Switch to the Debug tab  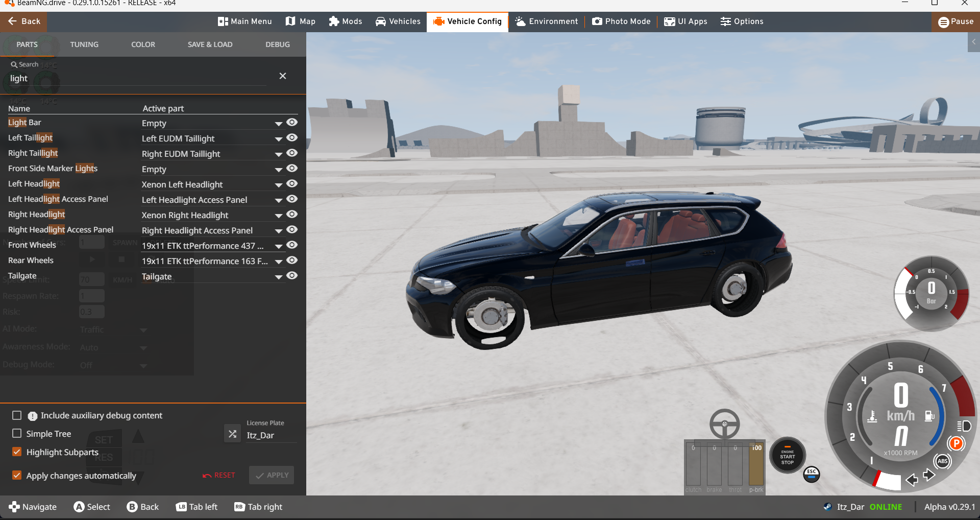pyautogui.click(x=278, y=44)
